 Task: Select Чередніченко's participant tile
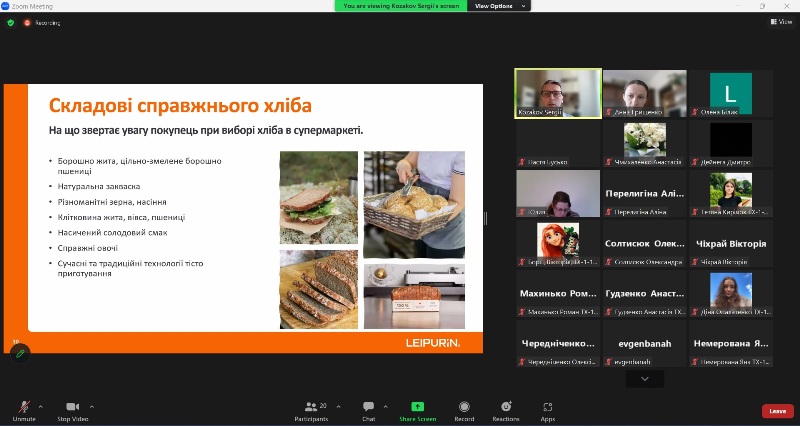point(558,343)
